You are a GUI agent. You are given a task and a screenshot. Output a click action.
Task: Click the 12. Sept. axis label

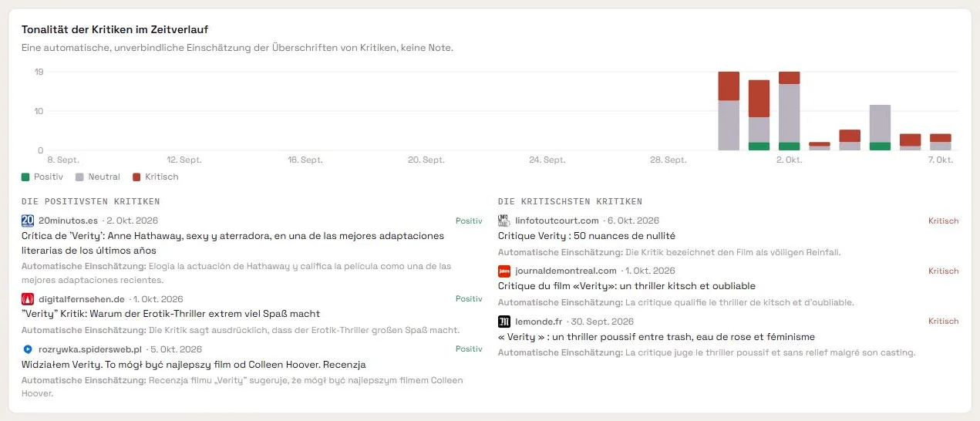184,160
